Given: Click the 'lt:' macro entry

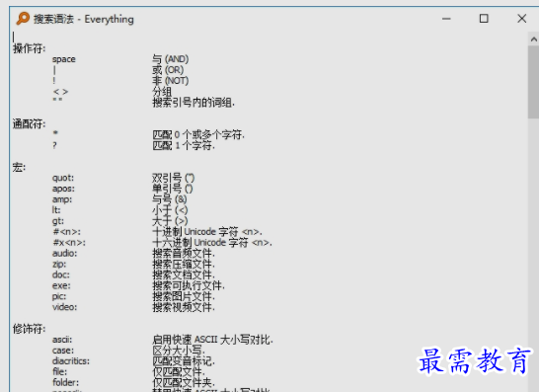Looking at the screenshot, I should pyautogui.click(x=56, y=210).
